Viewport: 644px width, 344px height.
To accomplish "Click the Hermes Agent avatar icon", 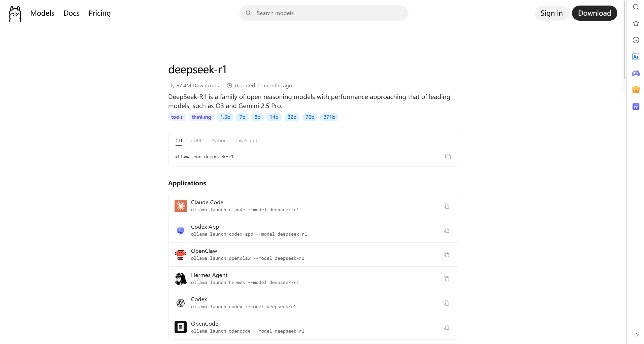I will click(180, 279).
